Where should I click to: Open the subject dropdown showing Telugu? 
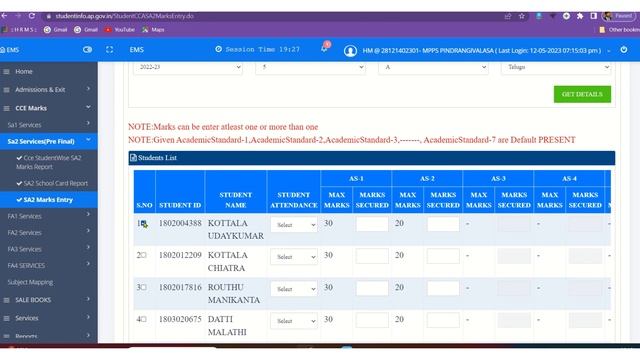pos(556,67)
